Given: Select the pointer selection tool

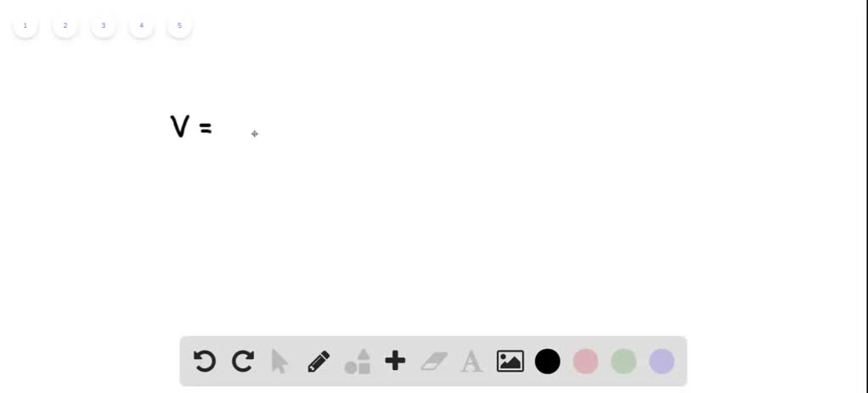Looking at the screenshot, I should pyautogui.click(x=280, y=362).
